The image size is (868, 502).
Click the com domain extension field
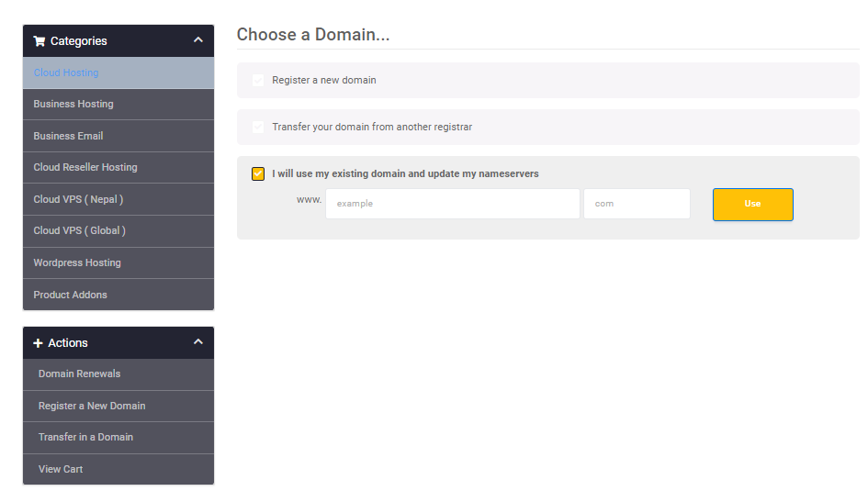[x=637, y=204]
